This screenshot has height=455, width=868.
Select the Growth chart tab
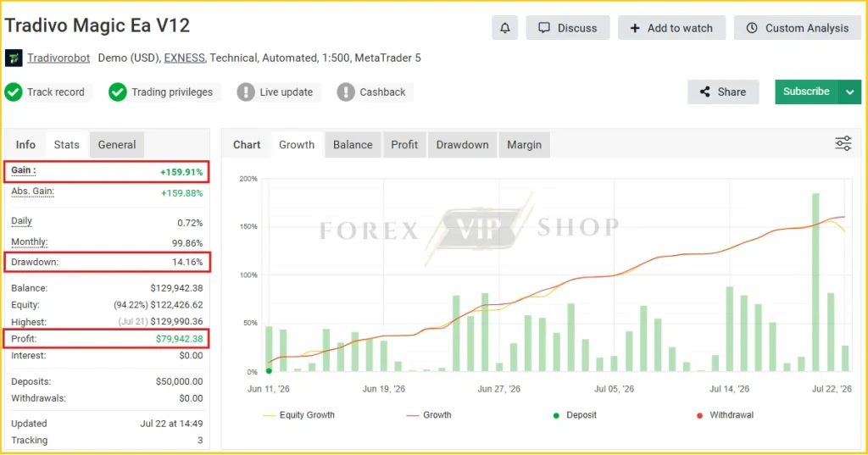[x=297, y=145]
